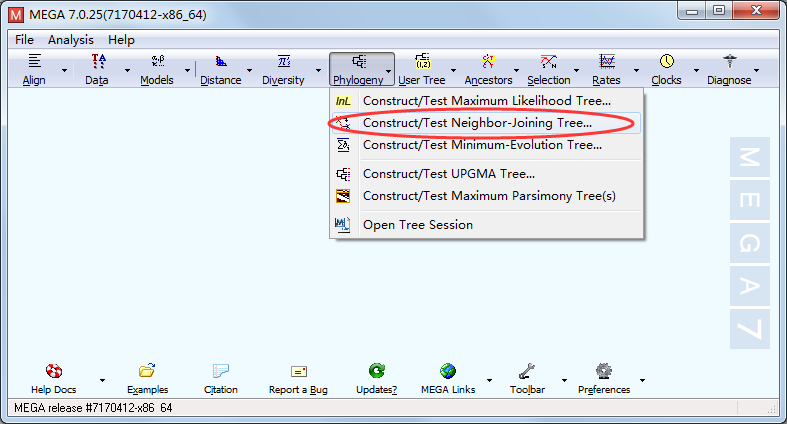Click the Selection analysis icon
The width and height of the screenshot is (787, 424).
[549, 61]
